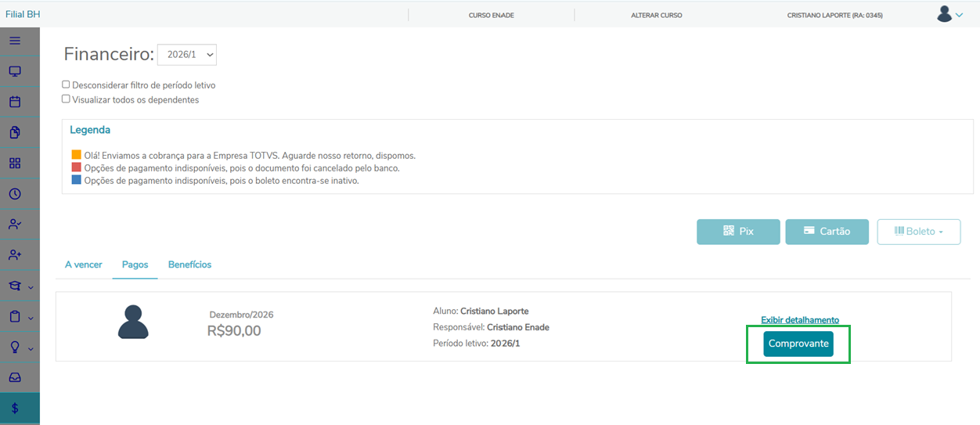Viewport: 980px width, 425px height.
Task: Click the Cartão payment button
Action: click(x=827, y=232)
